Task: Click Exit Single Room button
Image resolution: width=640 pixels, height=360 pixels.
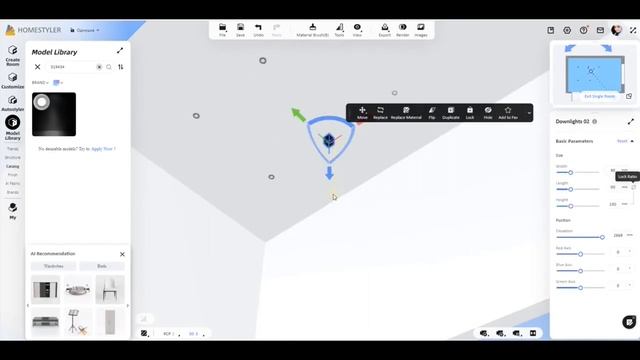Action: point(599,96)
